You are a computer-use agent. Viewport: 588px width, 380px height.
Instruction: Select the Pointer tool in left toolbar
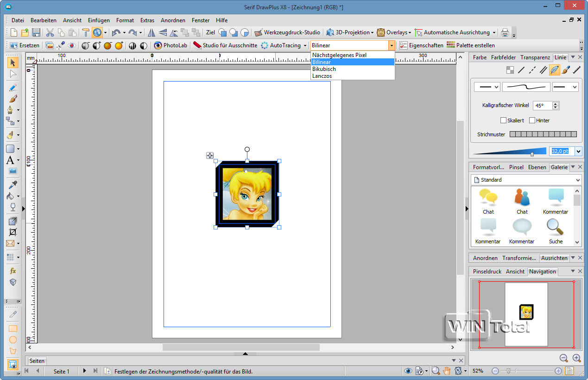click(13, 63)
